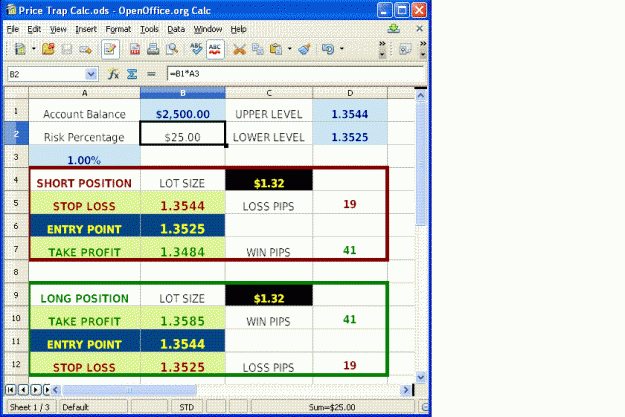Open the Window menu

208,29
